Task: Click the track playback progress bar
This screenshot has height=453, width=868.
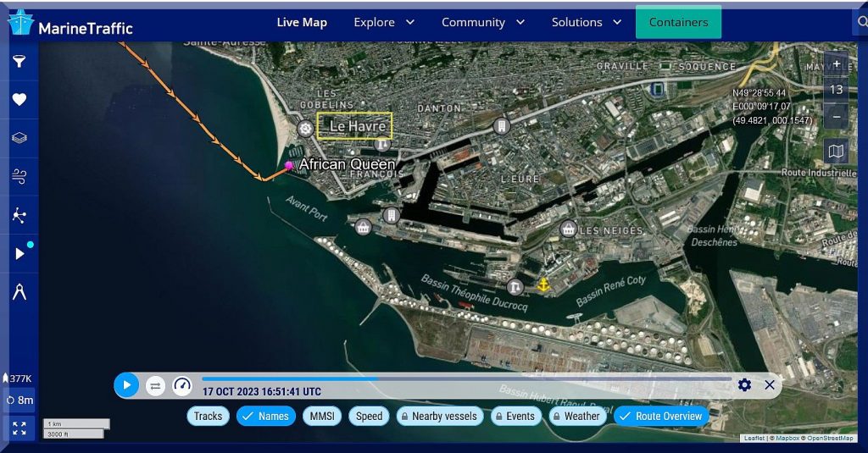Action: pos(466,378)
